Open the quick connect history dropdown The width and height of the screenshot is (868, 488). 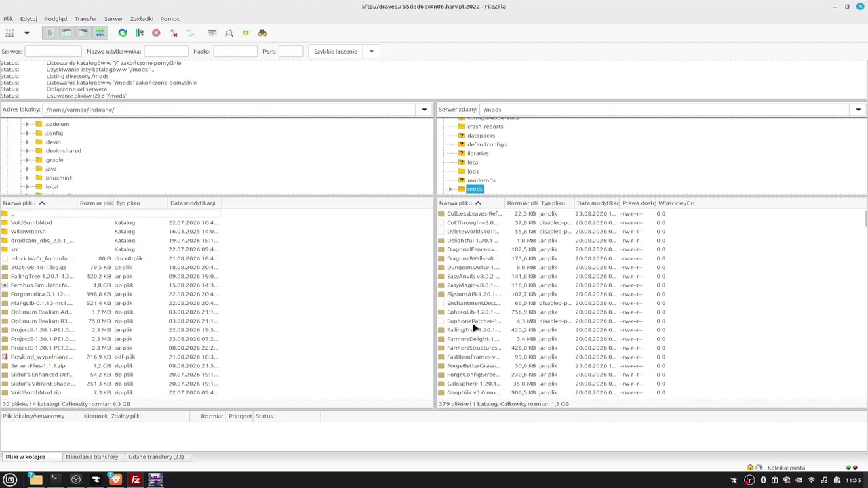pyautogui.click(x=372, y=52)
